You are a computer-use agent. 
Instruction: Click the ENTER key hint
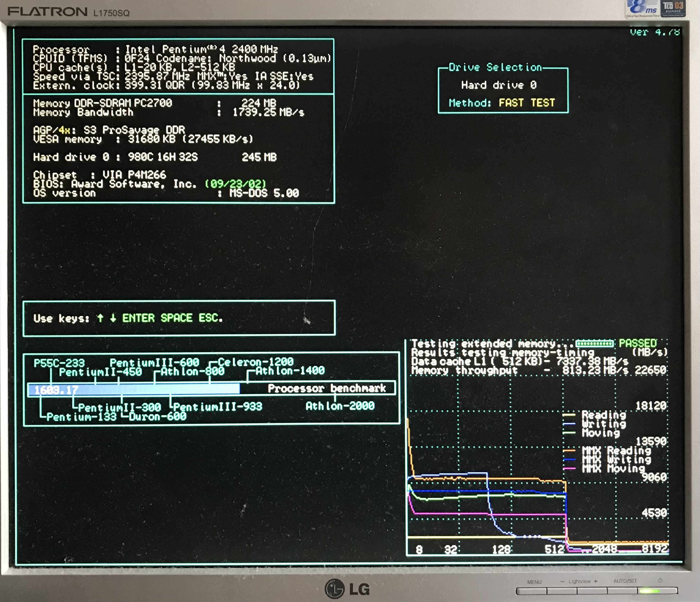pyautogui.click(x=138, y=318)
